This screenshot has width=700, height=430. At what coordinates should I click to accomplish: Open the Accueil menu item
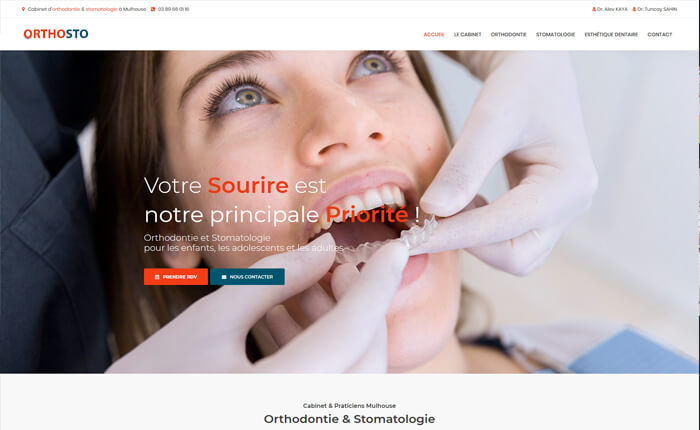click(x=434, y=34)
